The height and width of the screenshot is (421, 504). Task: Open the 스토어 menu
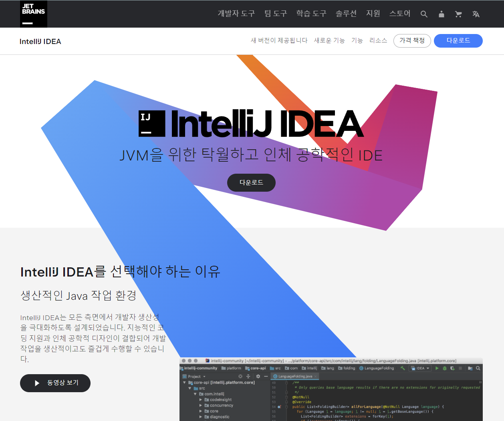(x=400, y=14)
